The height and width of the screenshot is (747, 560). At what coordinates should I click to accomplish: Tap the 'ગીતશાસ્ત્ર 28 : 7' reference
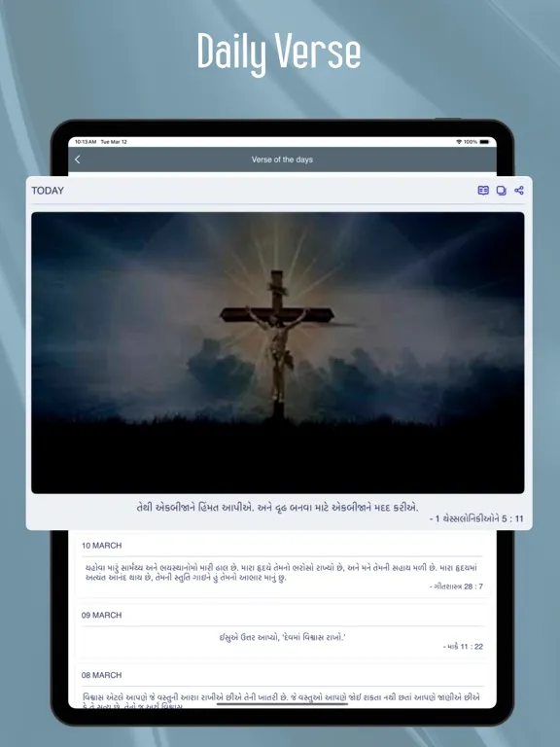coord(456,587)
